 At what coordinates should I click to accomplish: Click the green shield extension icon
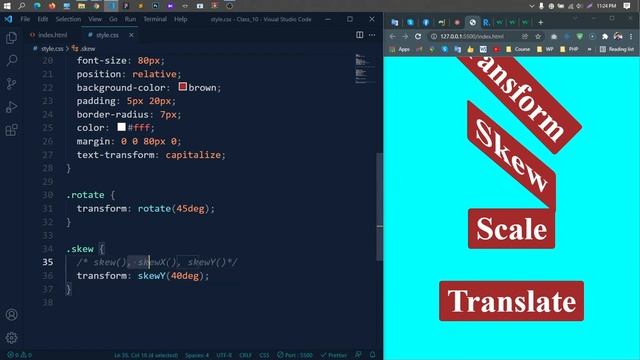[580, 36]
